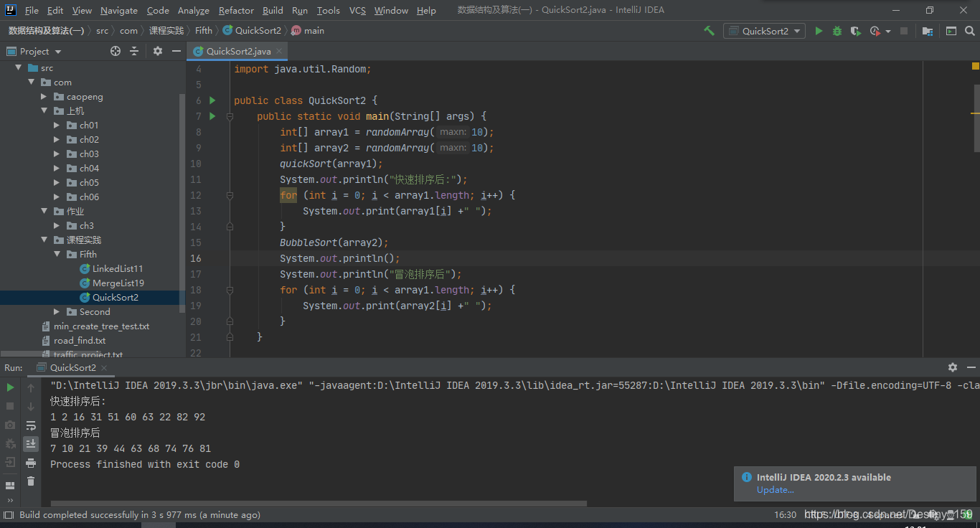Open Run panel settings gear
The image size is (980, 528).
coord(953,367)
